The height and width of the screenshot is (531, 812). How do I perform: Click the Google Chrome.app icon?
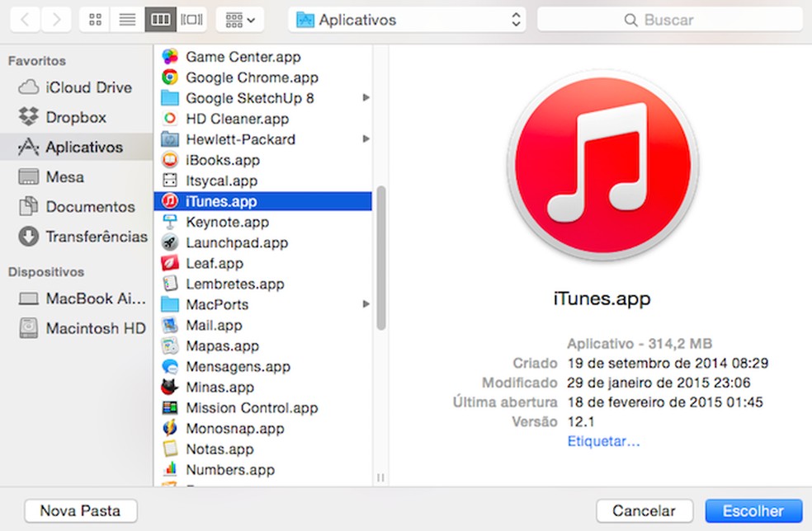click(170, 78)
